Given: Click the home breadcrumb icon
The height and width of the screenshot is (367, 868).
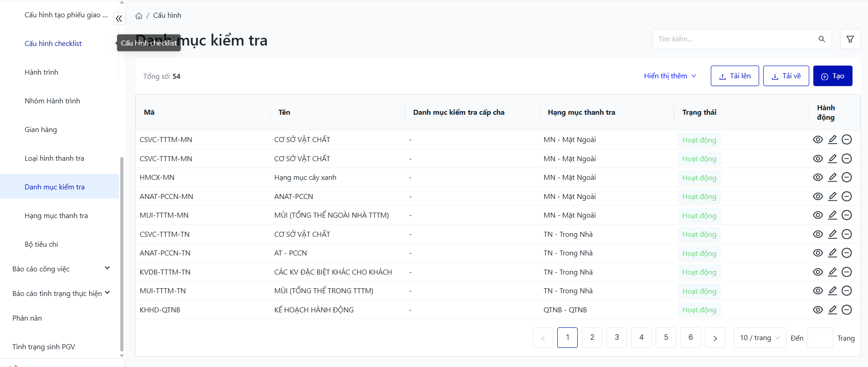Looking at the screenshot, I should pos(139,16).
